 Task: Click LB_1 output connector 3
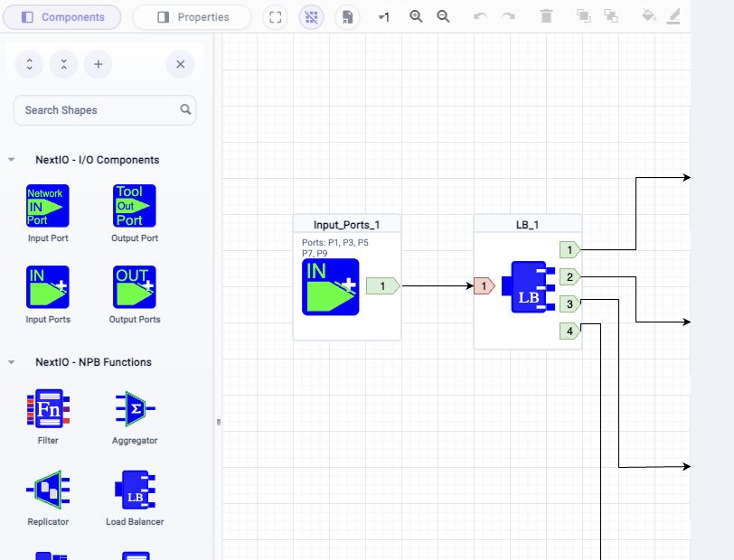point(569,304)
